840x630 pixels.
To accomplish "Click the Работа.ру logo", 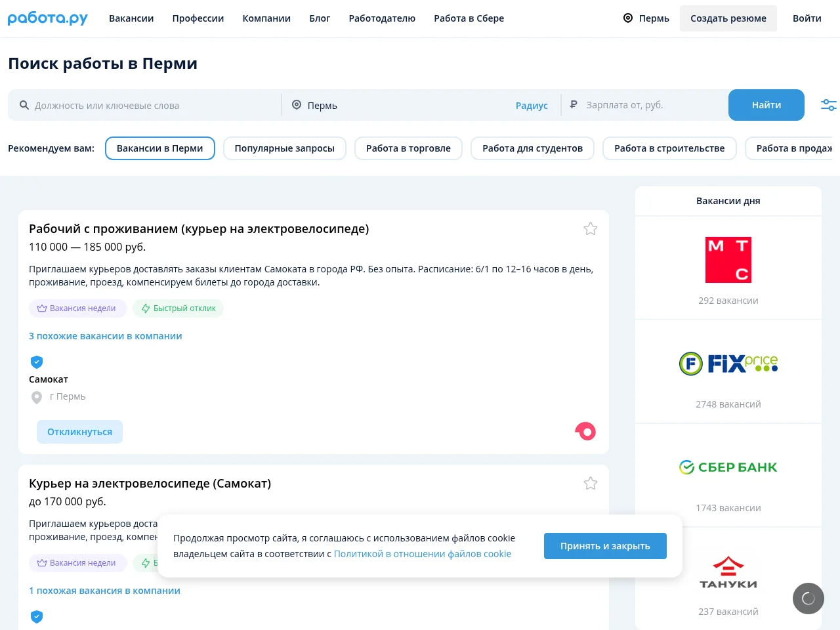I will click(x=48, y=18).
